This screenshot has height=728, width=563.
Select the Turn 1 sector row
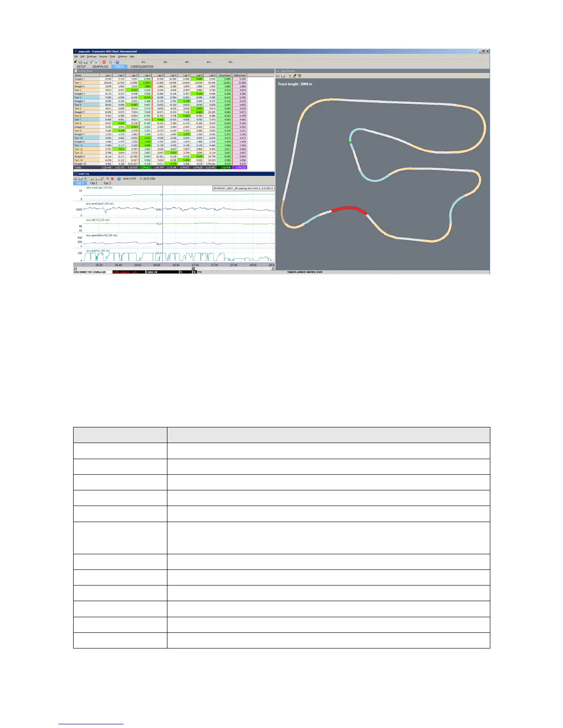pyautogui.click(x=86, y=83)
